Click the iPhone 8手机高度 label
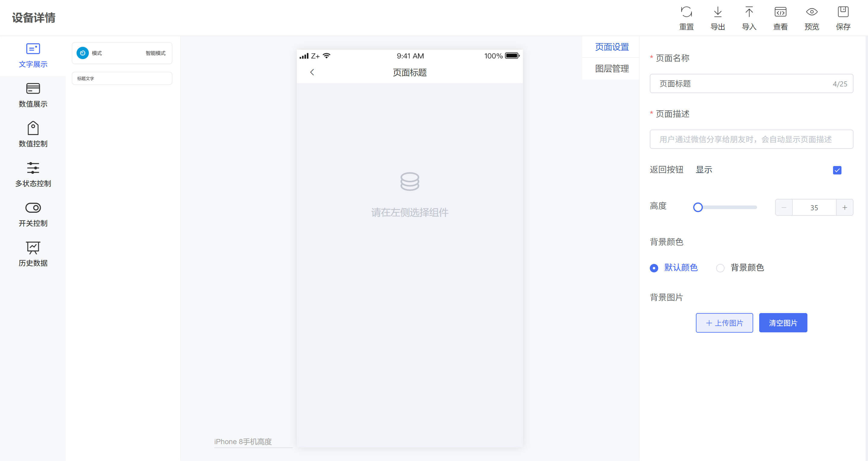The image size is (868, 461). [243, 441]
